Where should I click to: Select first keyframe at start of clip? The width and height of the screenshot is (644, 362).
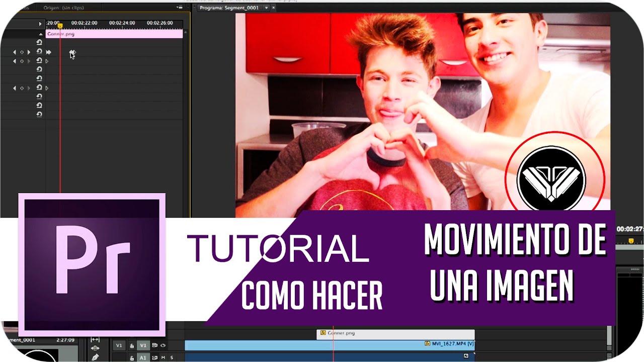point(49,52)
